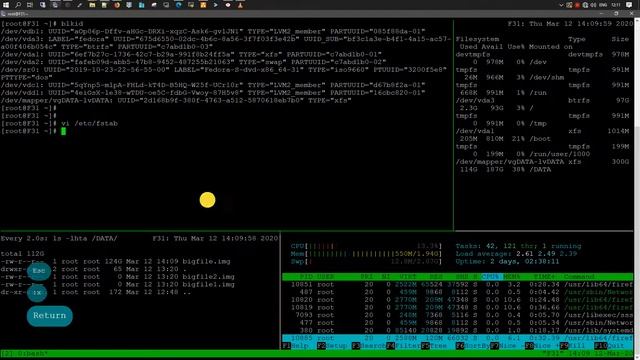Sort htop by PID column header
This screenshot has height=360, width=640.
(306, 277)
